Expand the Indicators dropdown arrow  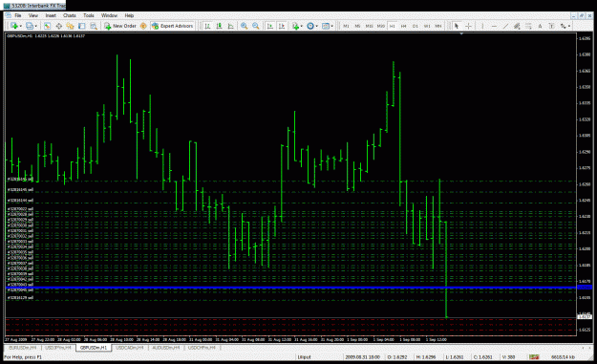301,26
